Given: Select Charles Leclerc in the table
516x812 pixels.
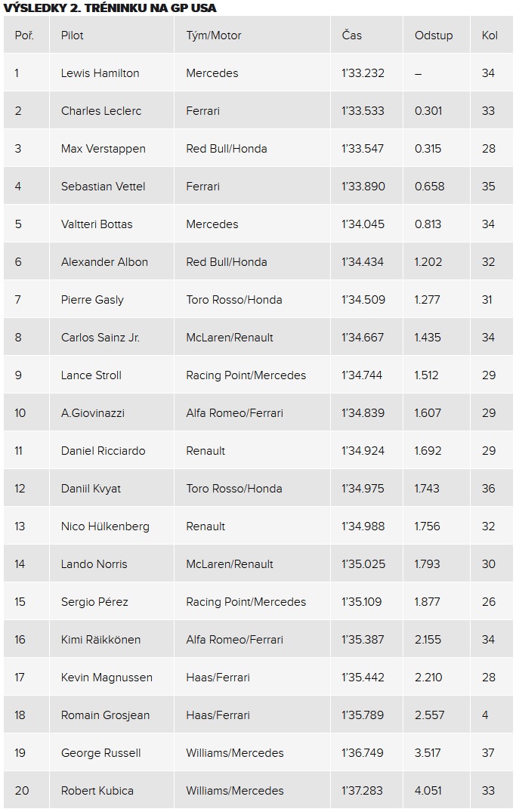Looking at the screenshot, I should pyautogui.click(x=101, y=111).
